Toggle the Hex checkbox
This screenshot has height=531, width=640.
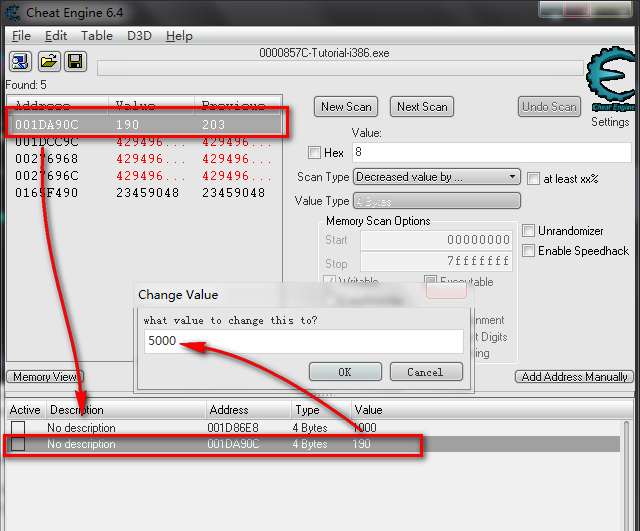314,153
